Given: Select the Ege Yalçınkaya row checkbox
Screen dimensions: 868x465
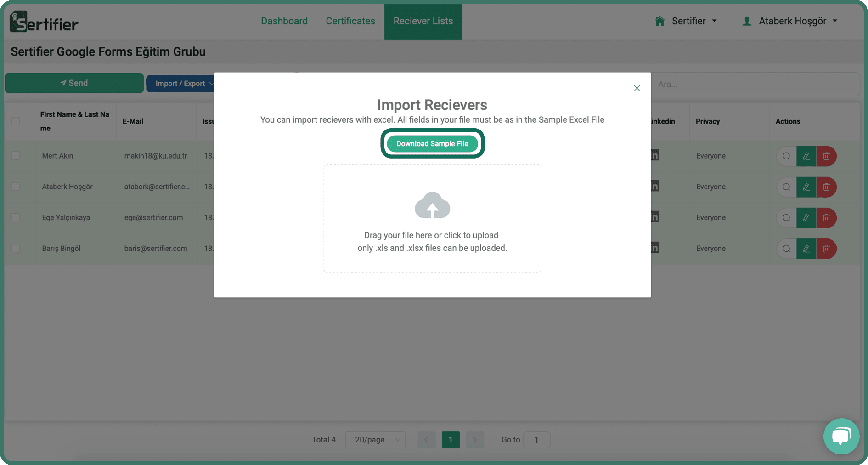Looking at the screenshot, I should tap(16, 217).
